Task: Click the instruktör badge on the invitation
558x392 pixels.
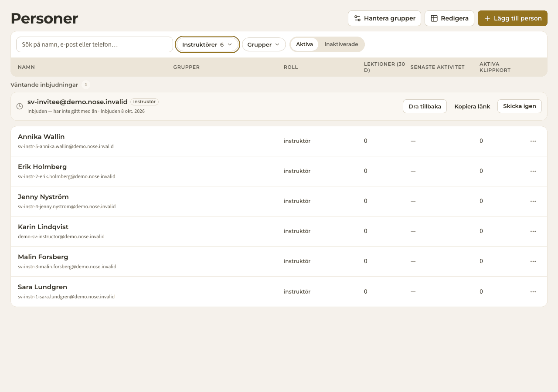Action: 144,102
